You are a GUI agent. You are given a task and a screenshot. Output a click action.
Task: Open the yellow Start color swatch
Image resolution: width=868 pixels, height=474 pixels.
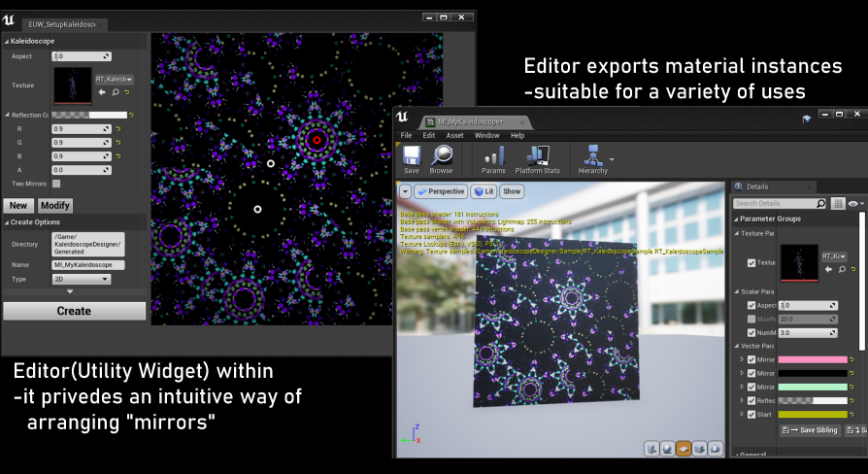813,414
